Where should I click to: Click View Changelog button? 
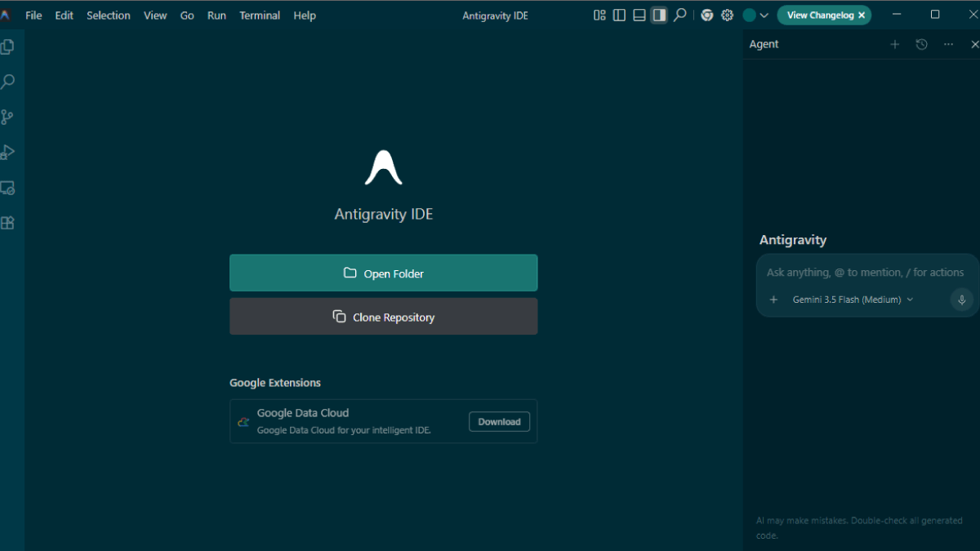pos(819,16)
